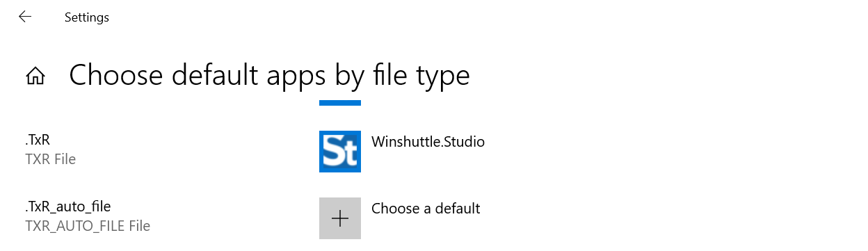Open Settings home via house icon
Viewport: 868px width, 251px height.
pos(35,76)
